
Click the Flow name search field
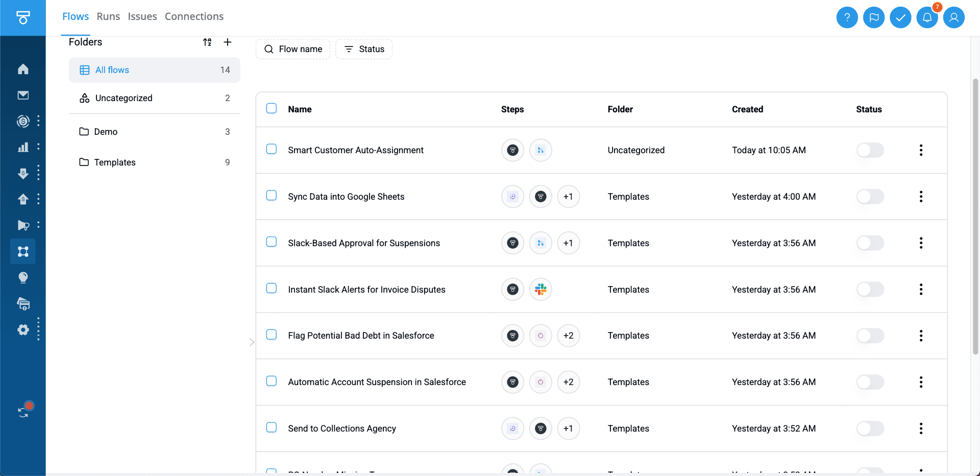tap(293, 49)
